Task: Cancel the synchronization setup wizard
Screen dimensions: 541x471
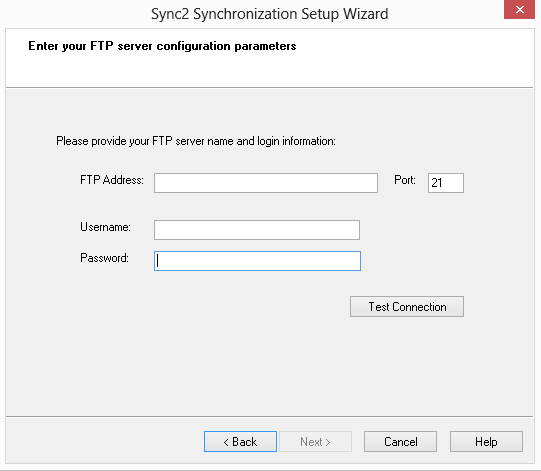Action: 400,441
